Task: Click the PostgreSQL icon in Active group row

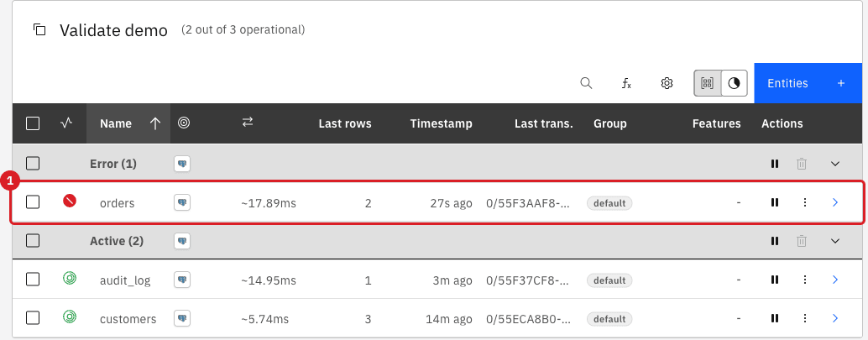Action: (x=182, y=241)
